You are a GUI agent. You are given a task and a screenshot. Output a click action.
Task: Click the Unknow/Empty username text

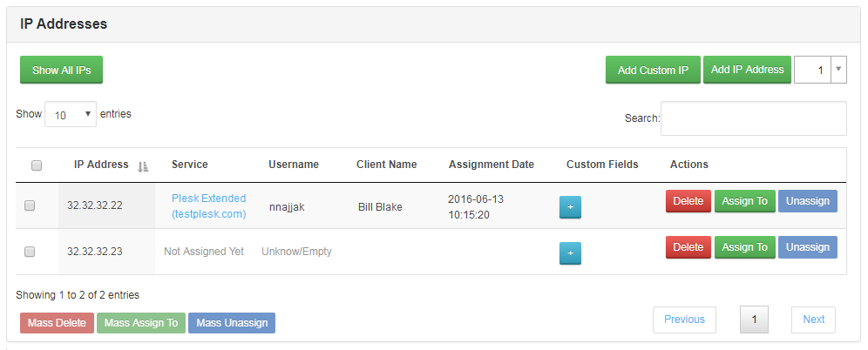[x=296, y=252]
